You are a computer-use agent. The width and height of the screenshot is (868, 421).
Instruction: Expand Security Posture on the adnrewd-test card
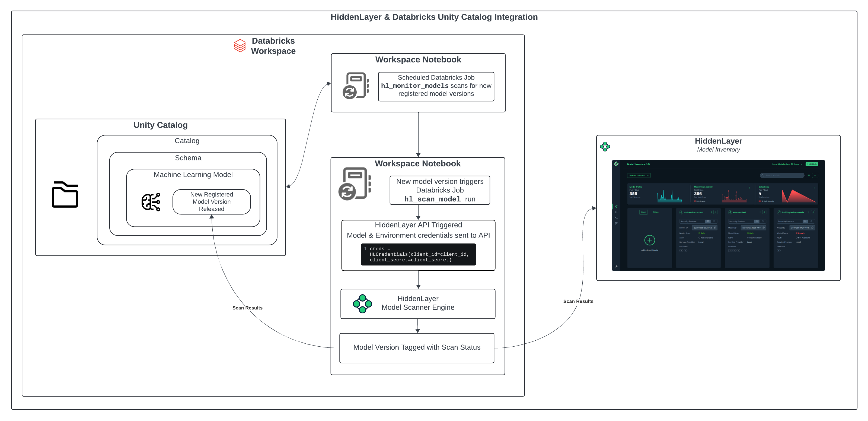click(x=757, y=221)
